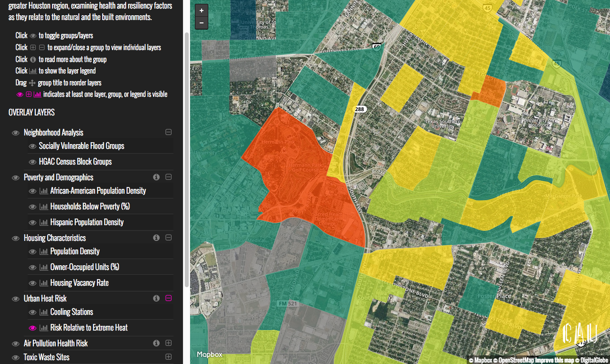Screen dimensions: 610x364
Task: Open info for Air Pollution Health Risk
Action: (x=156, y=343)
